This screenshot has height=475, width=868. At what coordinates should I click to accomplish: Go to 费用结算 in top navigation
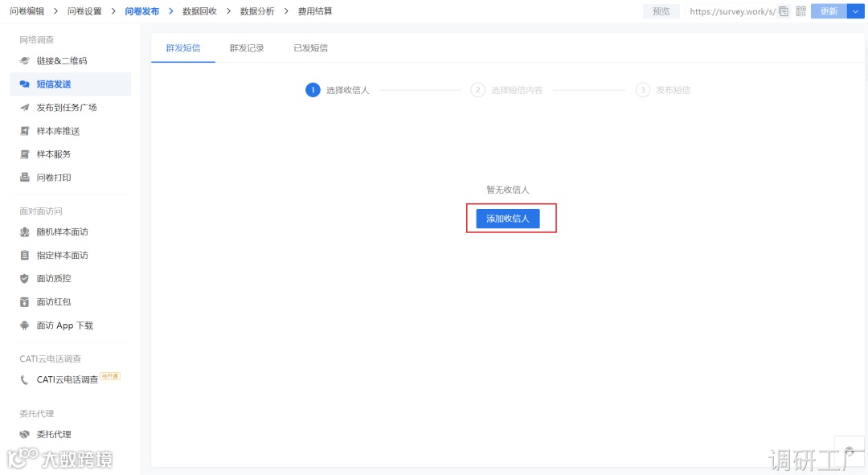(315, 11)
